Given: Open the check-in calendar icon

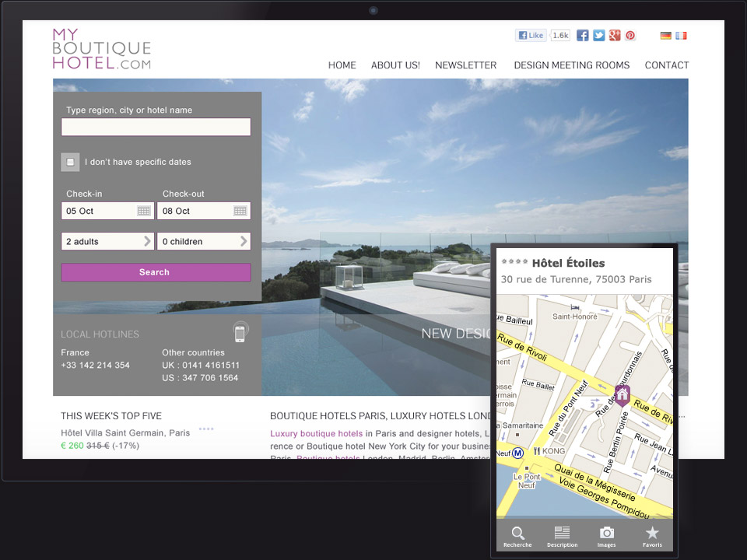Looking at the screenshot, I should (x=144, y=211).
